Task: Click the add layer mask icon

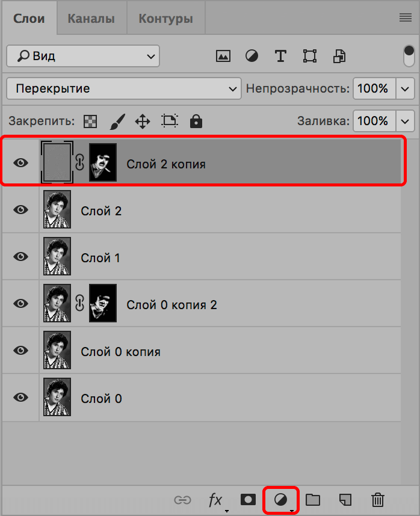Action: coord(247,499)
